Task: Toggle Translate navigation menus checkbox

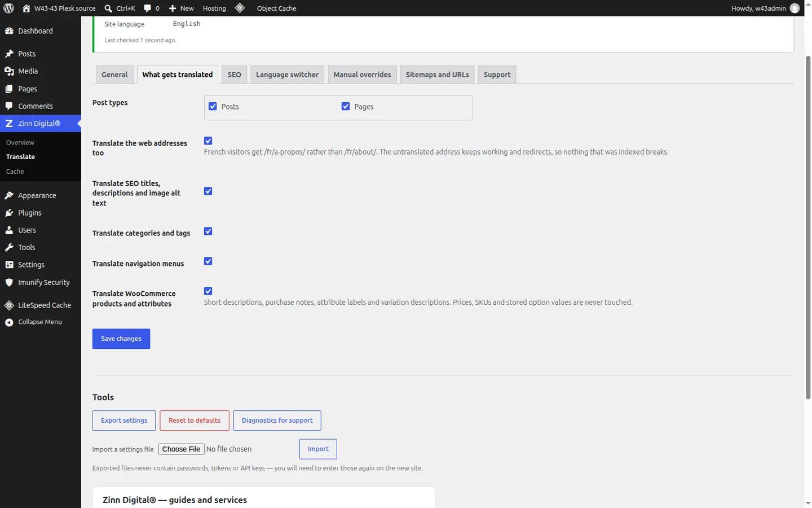Action: click(208, 261)
